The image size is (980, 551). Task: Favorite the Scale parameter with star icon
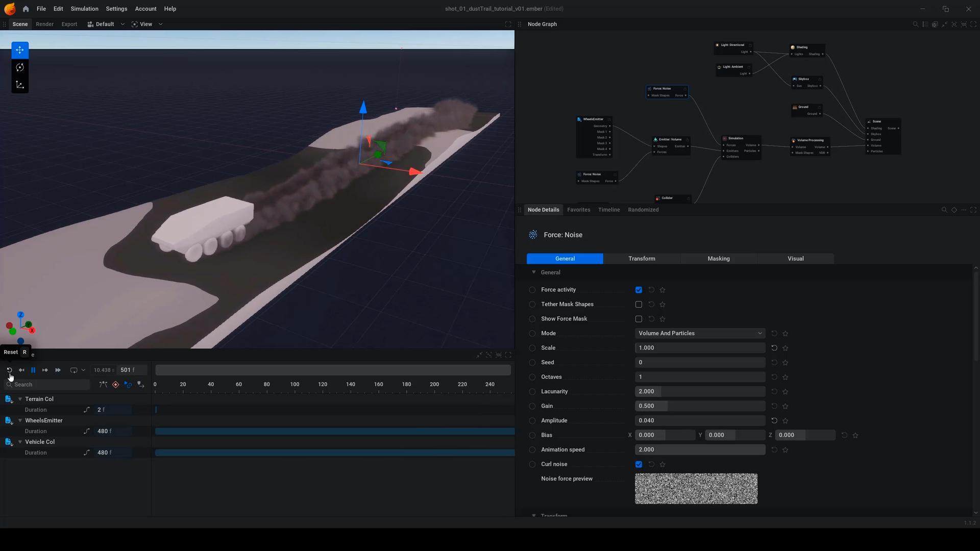[785, 348]
